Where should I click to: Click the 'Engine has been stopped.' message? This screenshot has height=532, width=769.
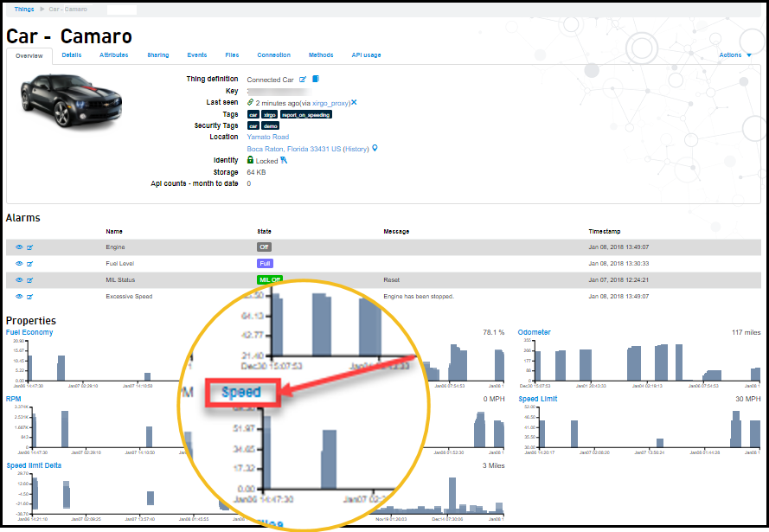(x=419, y=296)
